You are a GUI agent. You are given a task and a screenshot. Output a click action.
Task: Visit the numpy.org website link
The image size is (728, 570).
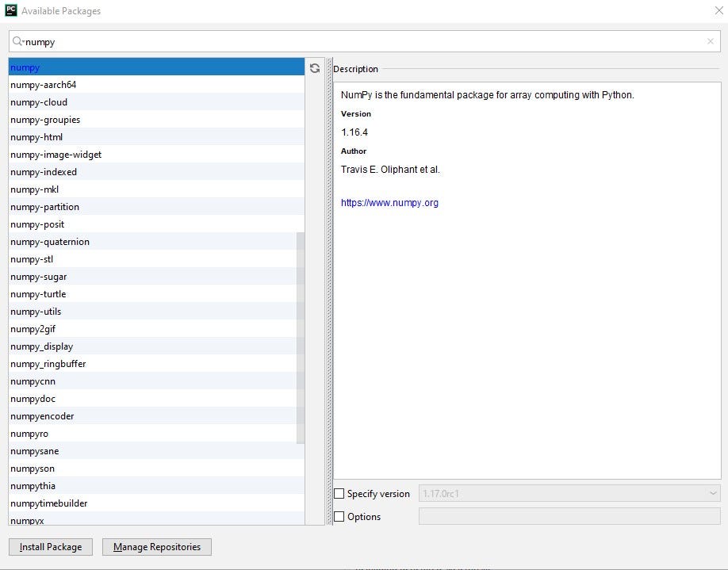(x=389, y=202)
